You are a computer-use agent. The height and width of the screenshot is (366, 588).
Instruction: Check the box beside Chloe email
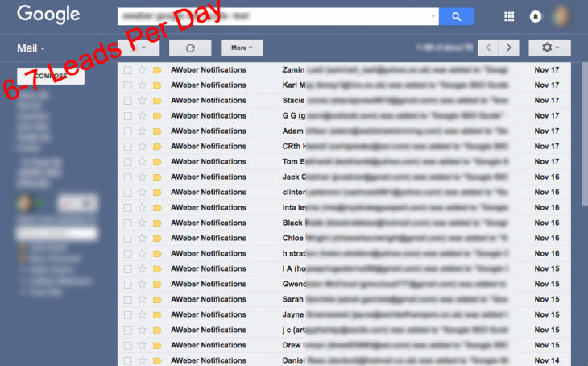(x=128, y=238)
